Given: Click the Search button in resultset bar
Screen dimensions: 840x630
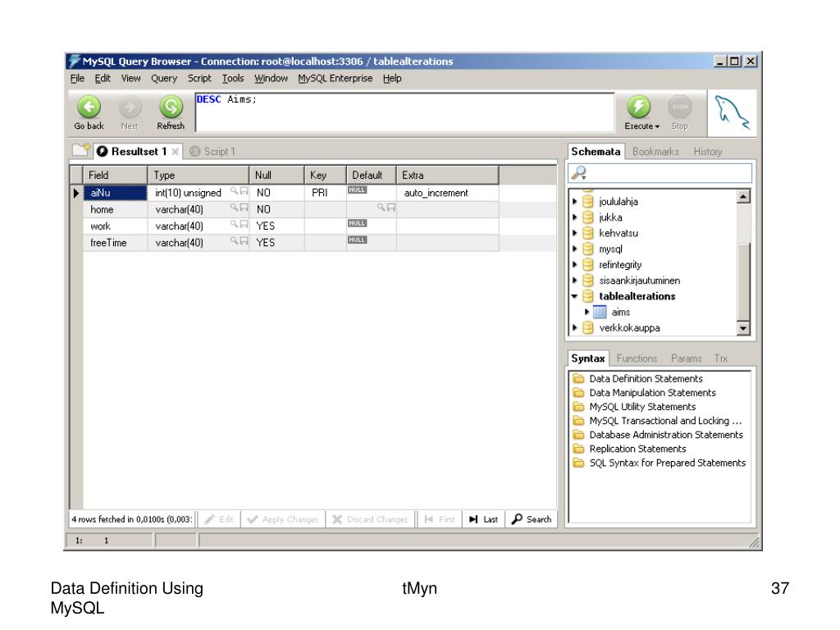Looking at the screenshot, I should click(x=532, y=519).
